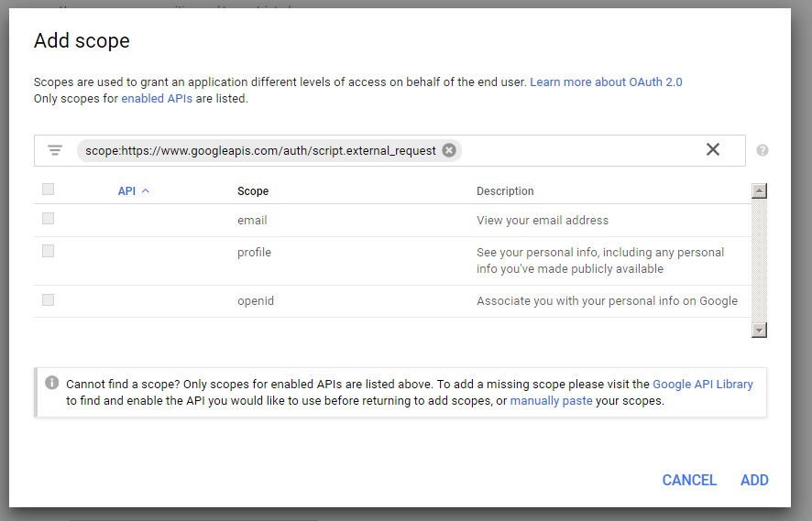Image resolution: width=812 pixels, height=521 pixels.
Task: Toggle the select-all checkbox in header
Action: coord(49,190)
